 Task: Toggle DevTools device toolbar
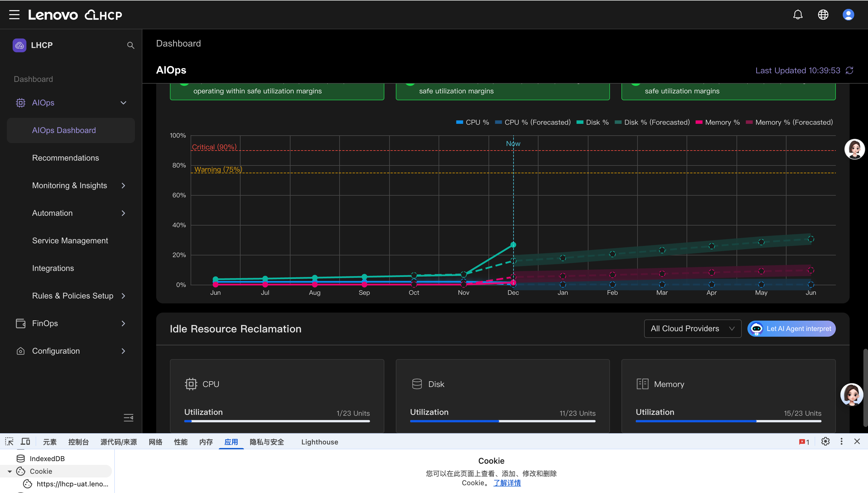[x=25, y=442]
